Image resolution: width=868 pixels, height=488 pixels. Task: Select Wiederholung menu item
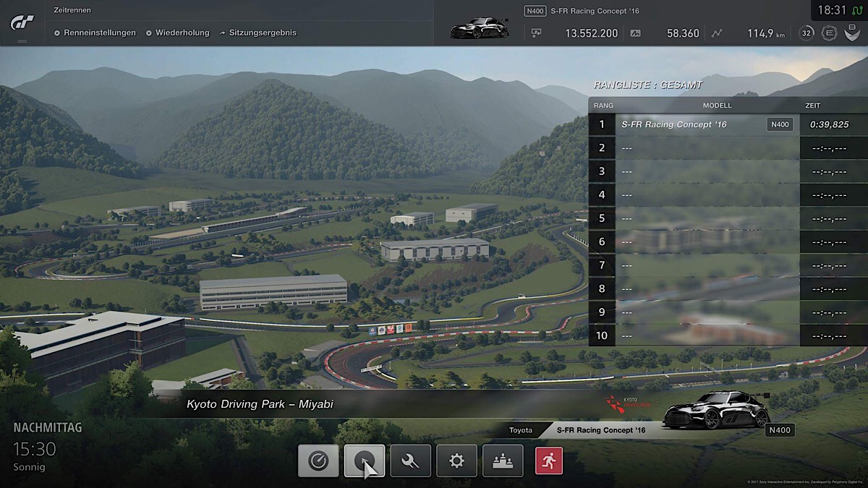tap(177, 33)
